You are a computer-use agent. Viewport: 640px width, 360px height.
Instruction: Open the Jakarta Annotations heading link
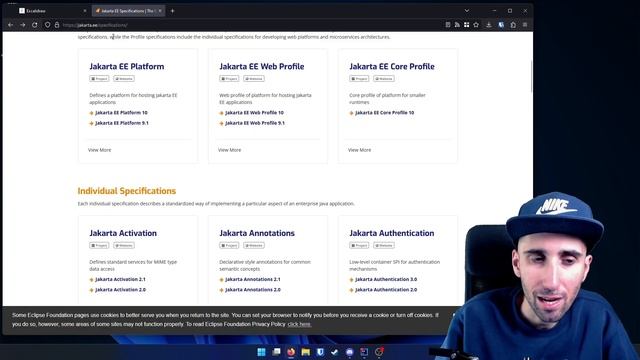pos(257,233)
